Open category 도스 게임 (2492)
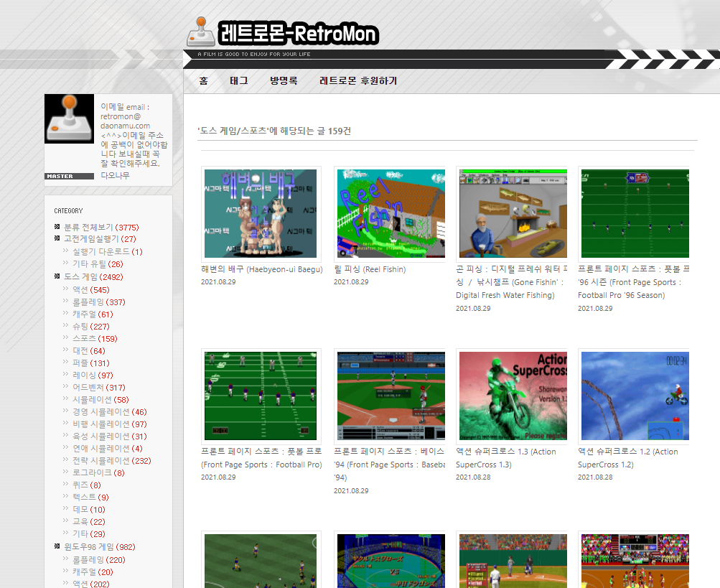 pyautogui.click(x=93, y=277)
